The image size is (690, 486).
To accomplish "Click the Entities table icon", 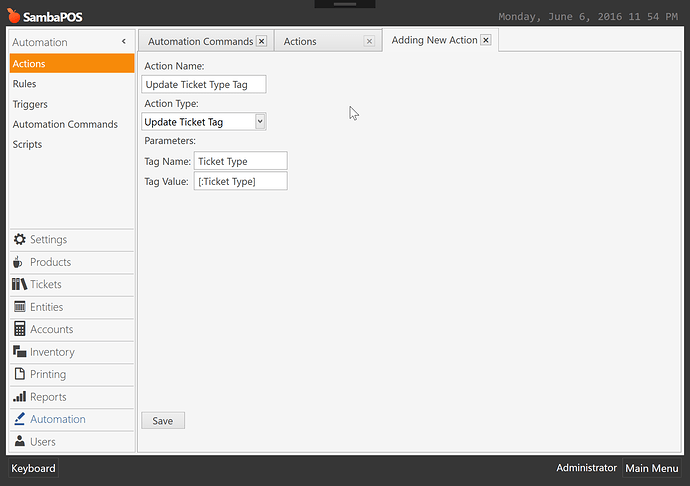I will click(19, 306).
